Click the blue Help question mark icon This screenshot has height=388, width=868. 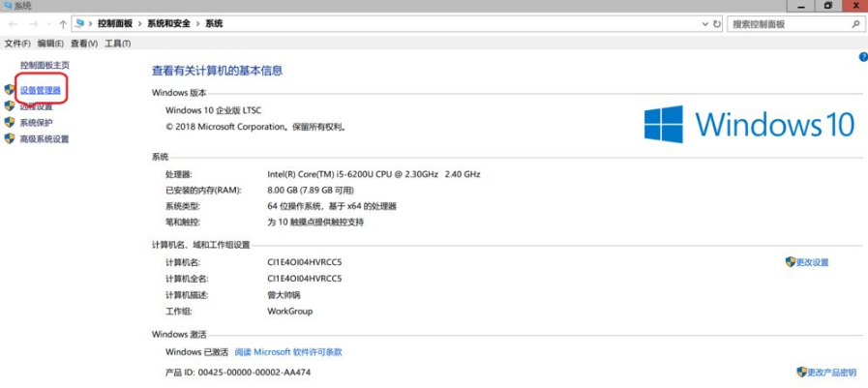click(862, 57)
